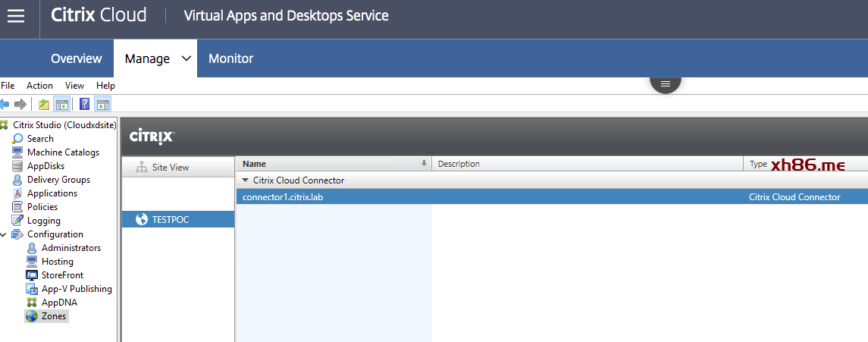
Task: Click the Configuration node icon
Action: click(17, 234)
